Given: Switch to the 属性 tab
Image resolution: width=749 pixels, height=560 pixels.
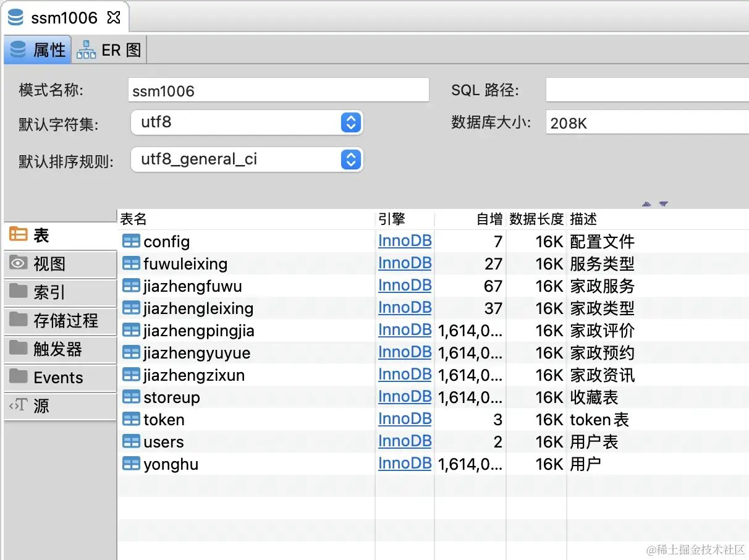Looking at the screenshot, I should tap(38, 49).
